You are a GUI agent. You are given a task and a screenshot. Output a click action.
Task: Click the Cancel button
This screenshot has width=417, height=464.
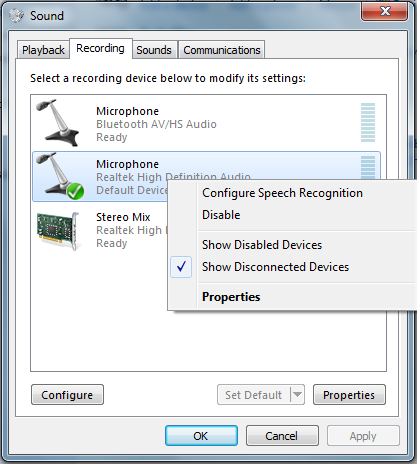click(282, 436)
